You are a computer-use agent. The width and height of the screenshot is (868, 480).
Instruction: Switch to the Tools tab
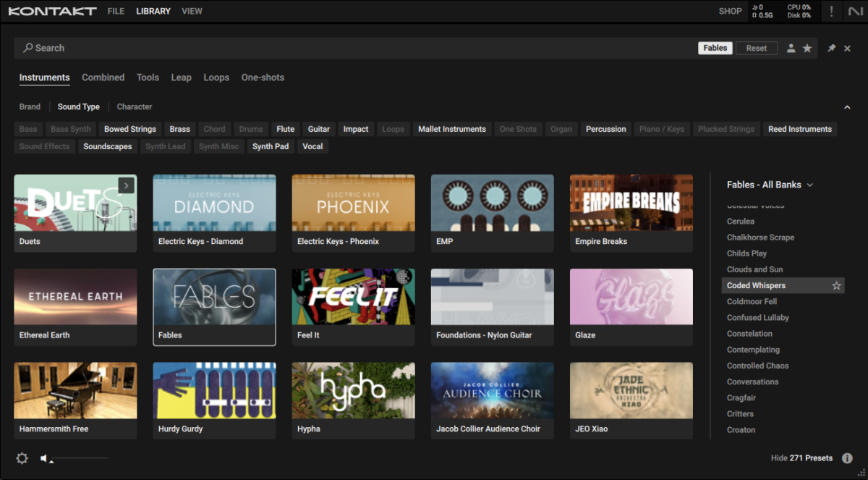click(x=148, y=77)
